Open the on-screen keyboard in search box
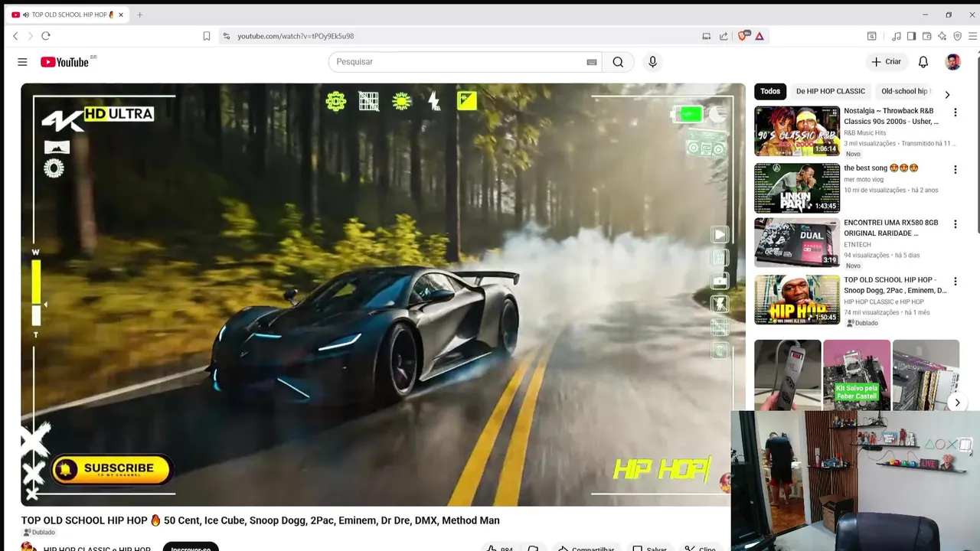 pyautogui.click(x=592, y=62)
